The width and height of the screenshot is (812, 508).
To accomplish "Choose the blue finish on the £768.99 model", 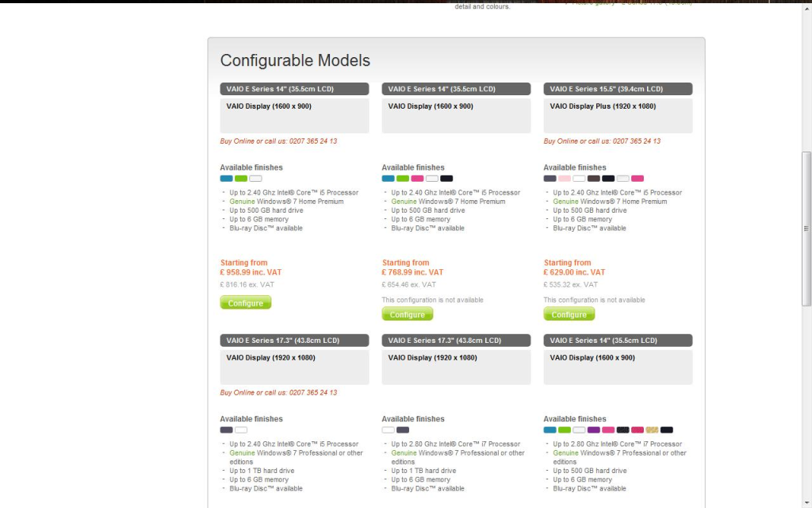I will pyautogui.click(x=388, y=179).
